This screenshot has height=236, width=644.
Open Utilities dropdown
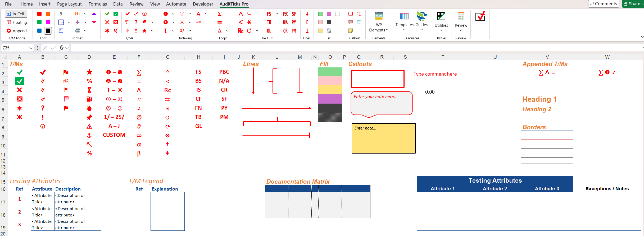[x=441, y=22]
